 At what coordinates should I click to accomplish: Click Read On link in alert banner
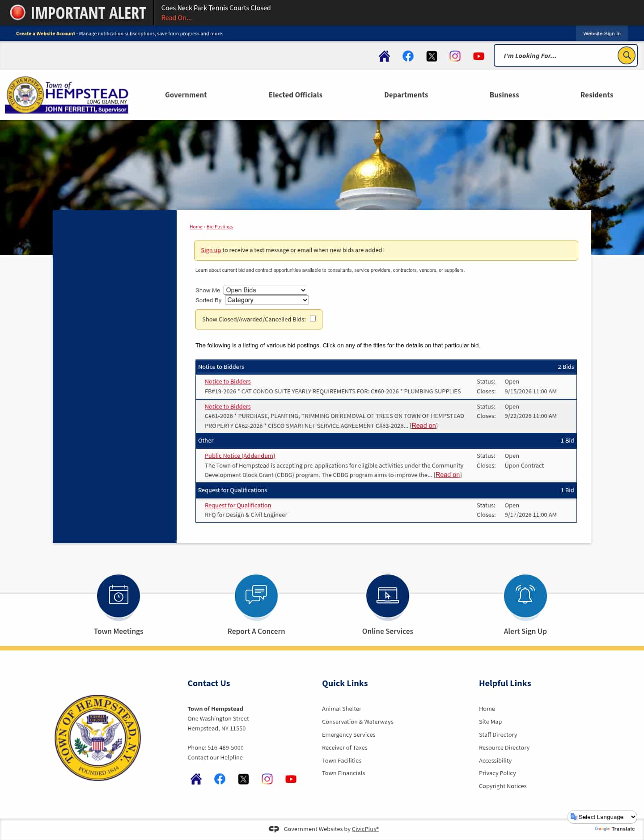[176, 18]
